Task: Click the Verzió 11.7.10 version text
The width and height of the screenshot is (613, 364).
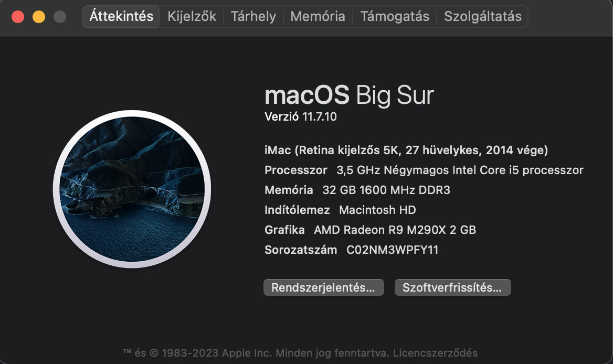Action: (x=301, y=117)
